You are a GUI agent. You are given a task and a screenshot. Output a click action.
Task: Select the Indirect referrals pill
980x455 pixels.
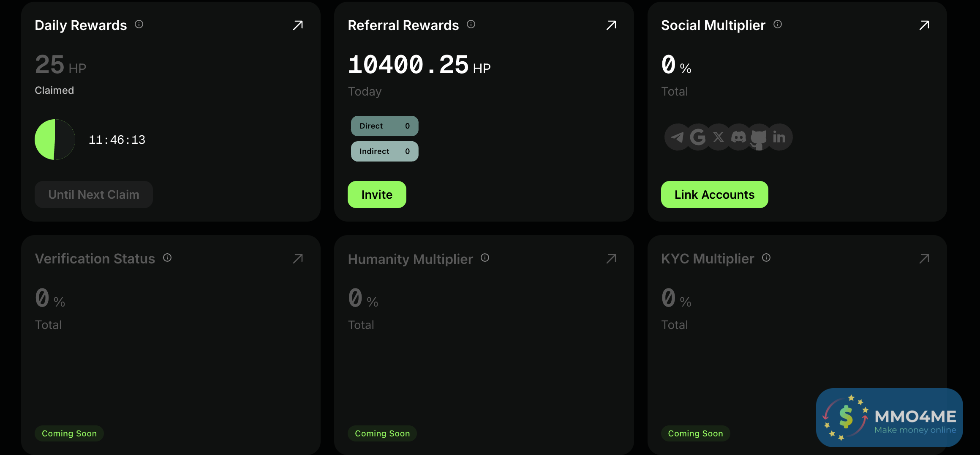pos(384,151)
